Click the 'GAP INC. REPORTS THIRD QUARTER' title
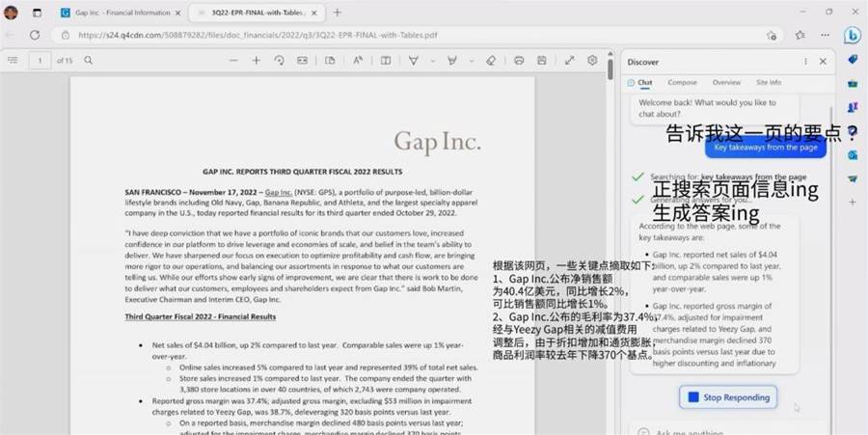Image resolution: width=868 pixels, height=435 pixels. point(302,172)
